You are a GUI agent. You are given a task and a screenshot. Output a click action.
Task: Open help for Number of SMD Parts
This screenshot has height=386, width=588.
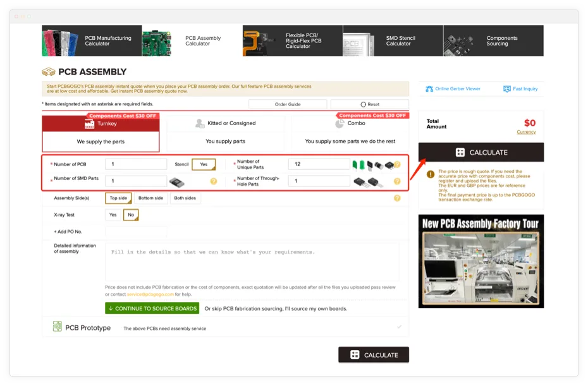(213, 181)
